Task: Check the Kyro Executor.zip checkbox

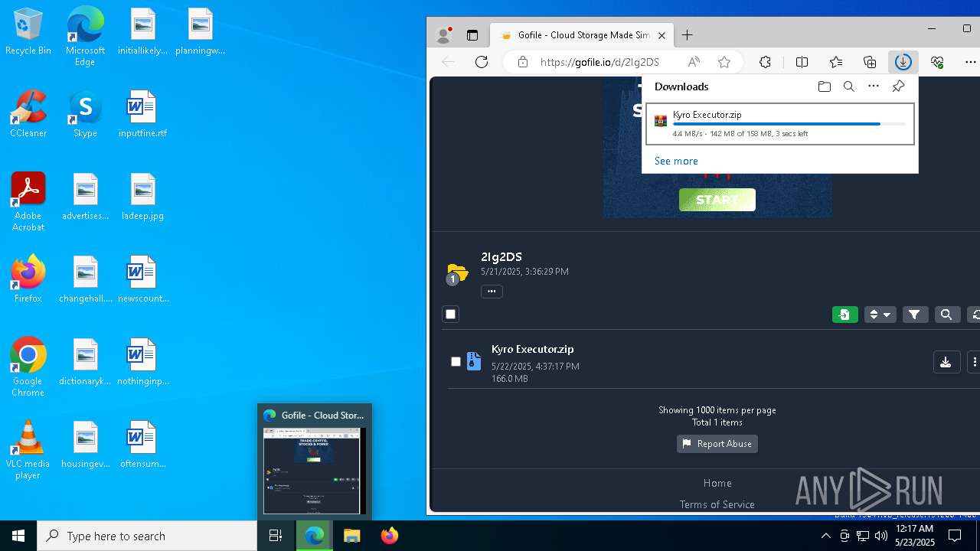Action: tap(456, 361)
